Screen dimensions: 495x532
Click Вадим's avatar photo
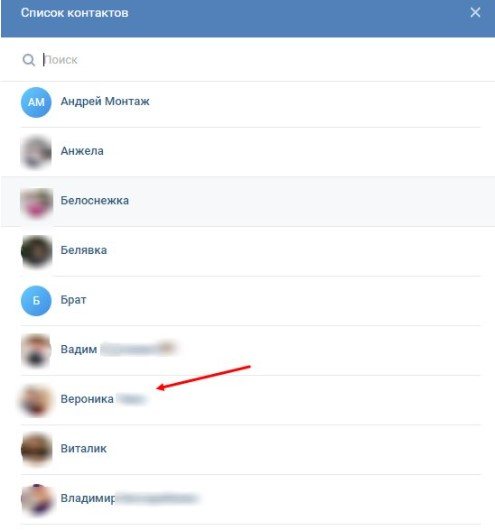36,350
